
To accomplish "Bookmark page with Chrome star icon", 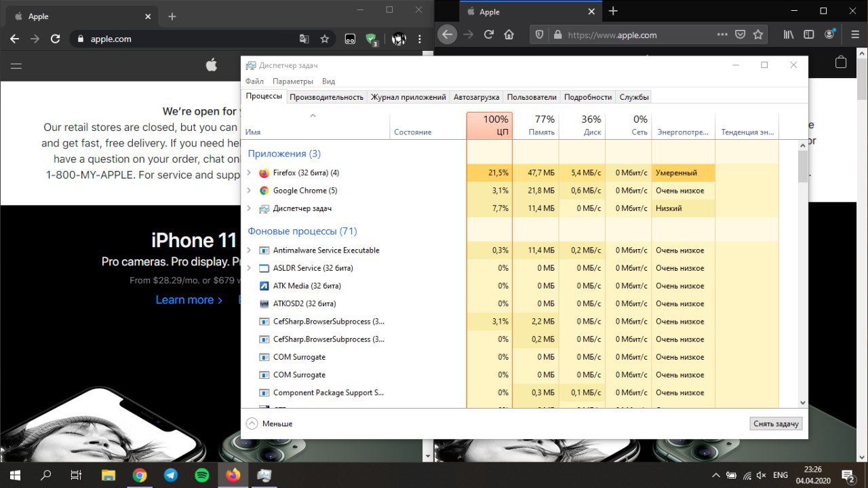I will coord(325,39).
